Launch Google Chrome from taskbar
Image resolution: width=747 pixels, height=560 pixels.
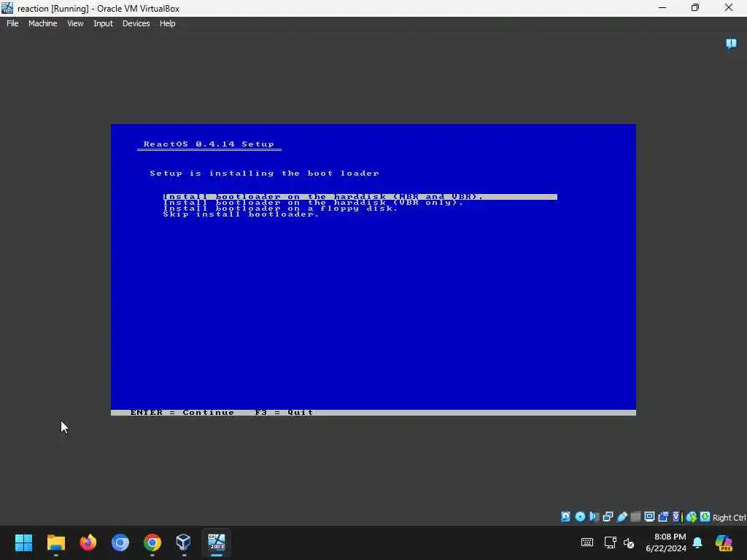[x=152, y=542]
